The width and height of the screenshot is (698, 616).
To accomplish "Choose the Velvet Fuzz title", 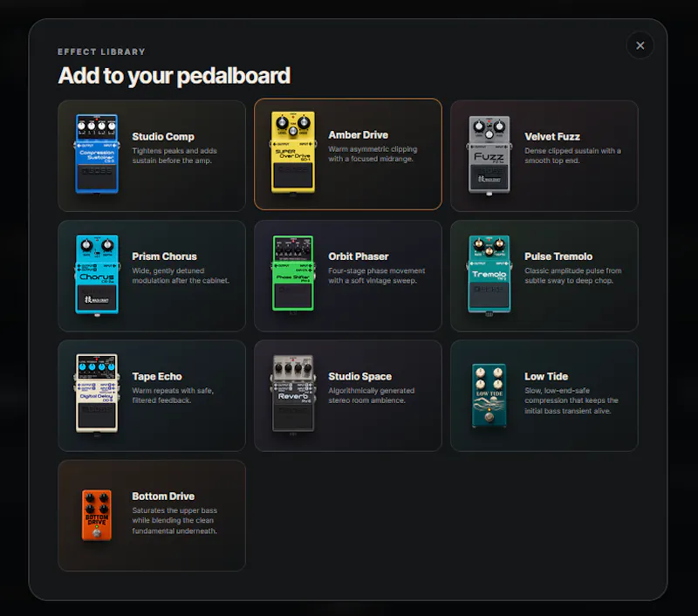I will pos(552,137).
